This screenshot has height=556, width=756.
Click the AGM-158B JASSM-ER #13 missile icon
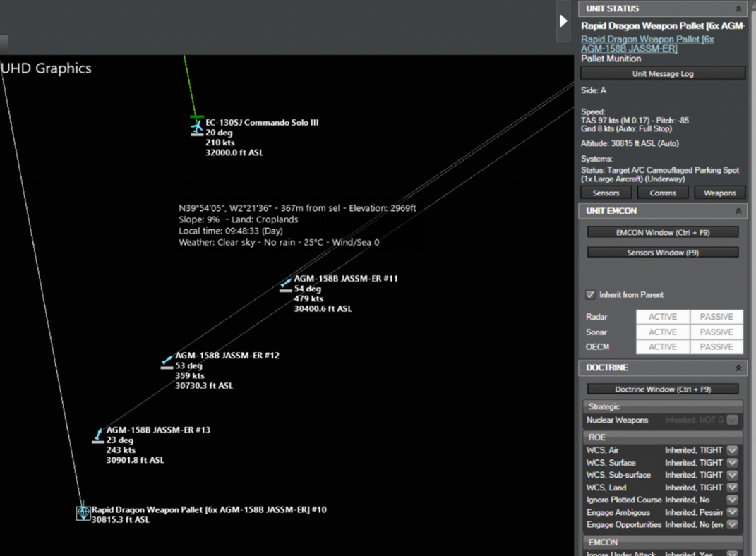click(97, 434)
